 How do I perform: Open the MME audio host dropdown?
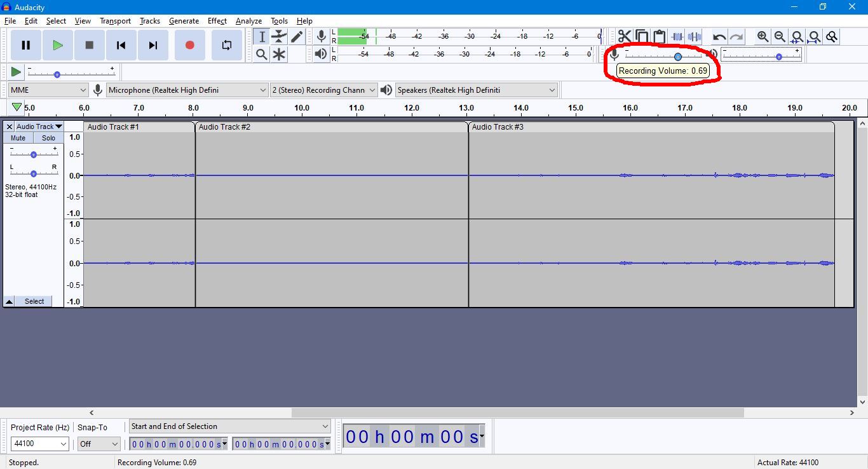click(48, 90)
